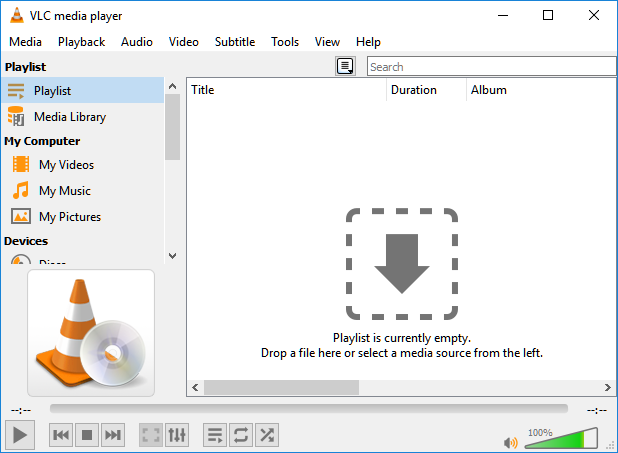Open the Subtitle menu

235,42
